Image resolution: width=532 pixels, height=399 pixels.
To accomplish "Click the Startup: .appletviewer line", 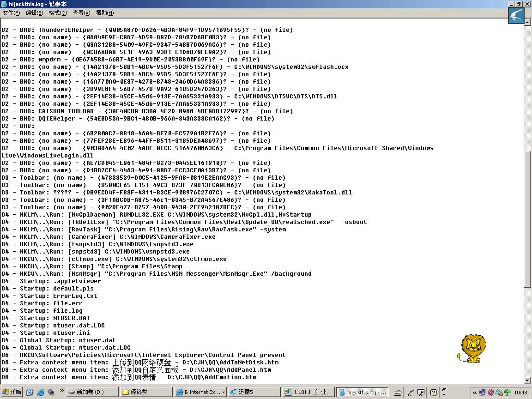I will pos(51,281).
